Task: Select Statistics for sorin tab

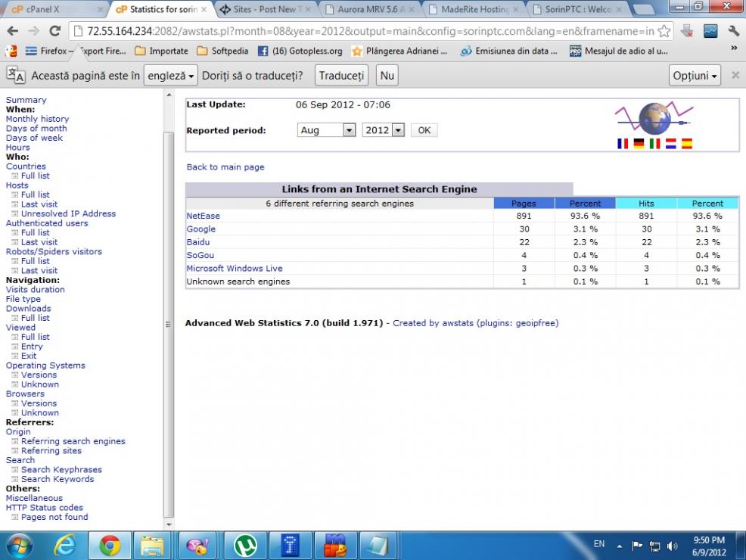Action: pos(161,9)
